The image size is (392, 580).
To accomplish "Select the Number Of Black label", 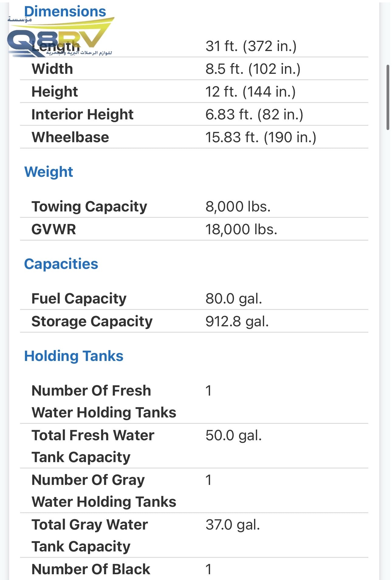I will [91, 569].
